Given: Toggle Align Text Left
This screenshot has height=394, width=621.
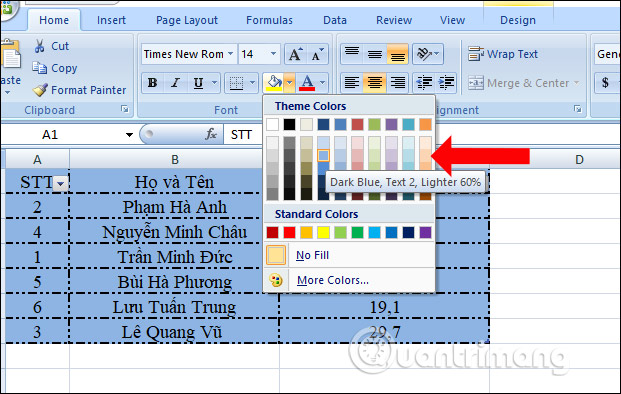Looking at the screenshot, I should coord(352,83).
